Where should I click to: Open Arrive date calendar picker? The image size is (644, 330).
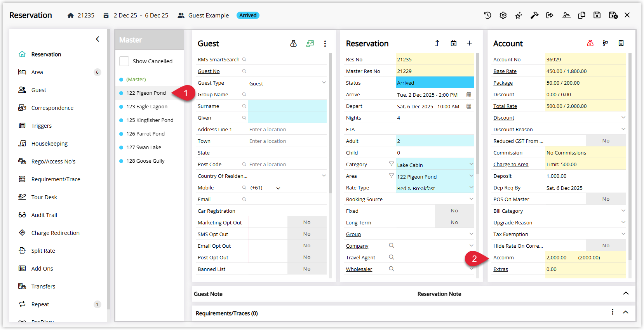click(x=469, y=95)
